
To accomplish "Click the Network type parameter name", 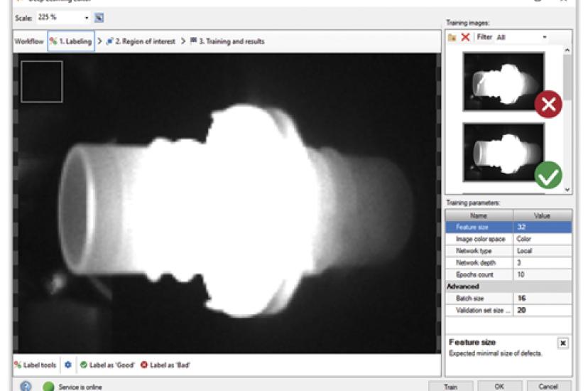I will click(x=474, y=251).
